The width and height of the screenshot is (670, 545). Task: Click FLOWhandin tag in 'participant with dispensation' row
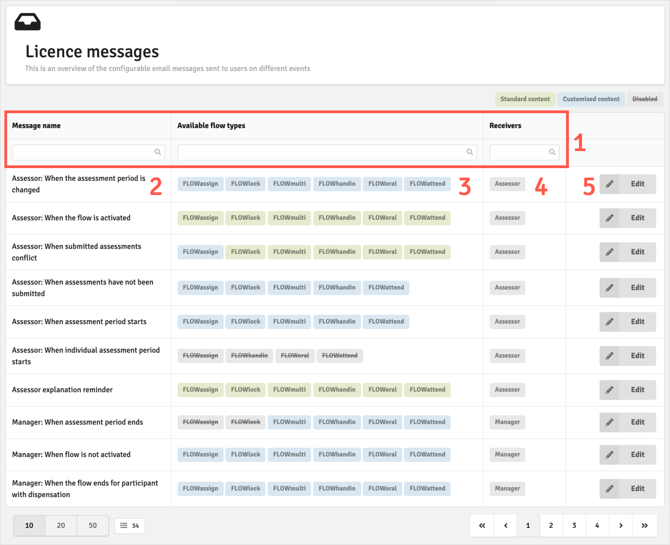[x=337, y=489]
